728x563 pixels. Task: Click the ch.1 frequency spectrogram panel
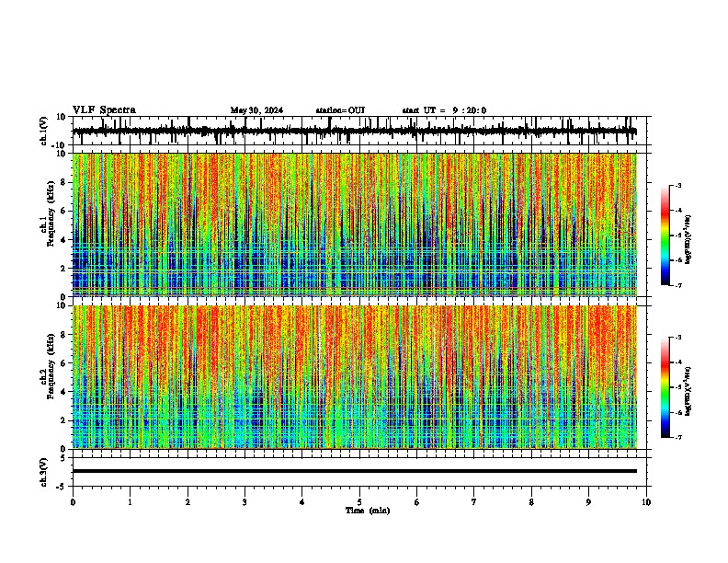click(355, 224)
